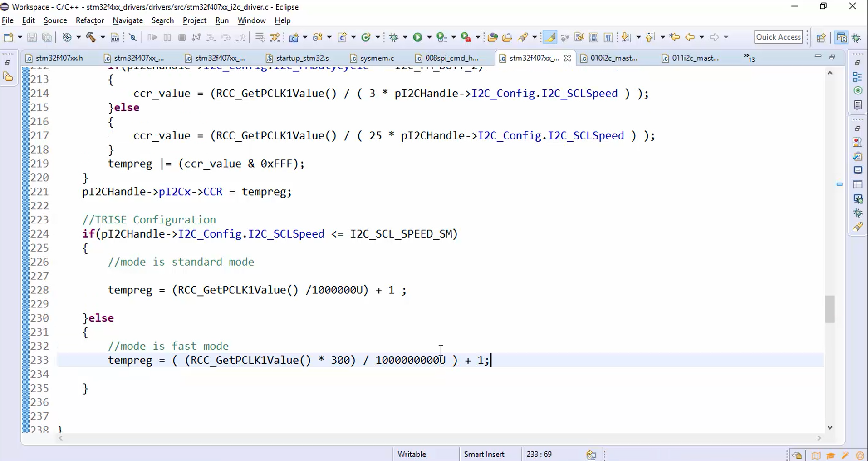Click the New file toolbar icon
Viewport: 868px width, 461px height.
coord(8,37)
